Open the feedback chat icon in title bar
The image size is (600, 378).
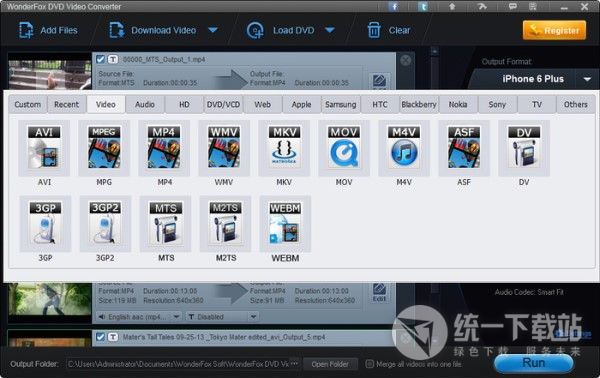512,7
